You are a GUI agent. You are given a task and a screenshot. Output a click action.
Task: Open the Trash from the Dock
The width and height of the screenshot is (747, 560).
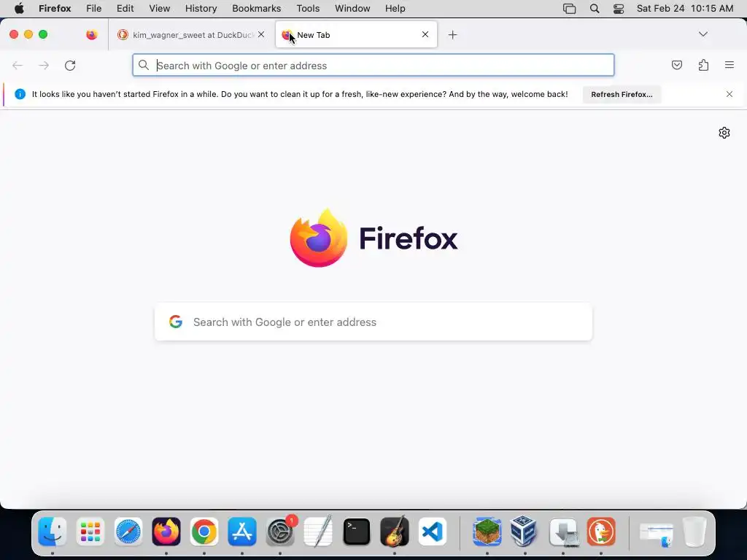coord(694,532)
